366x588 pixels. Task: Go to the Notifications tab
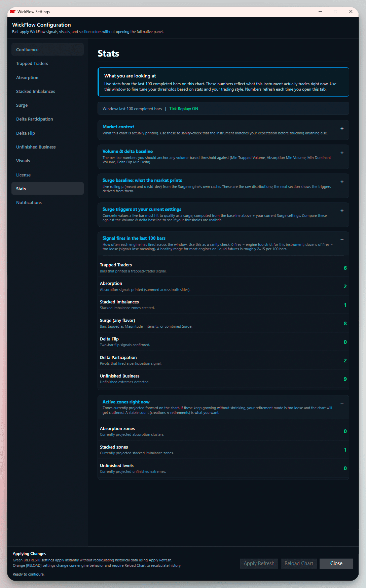[47, 203]
